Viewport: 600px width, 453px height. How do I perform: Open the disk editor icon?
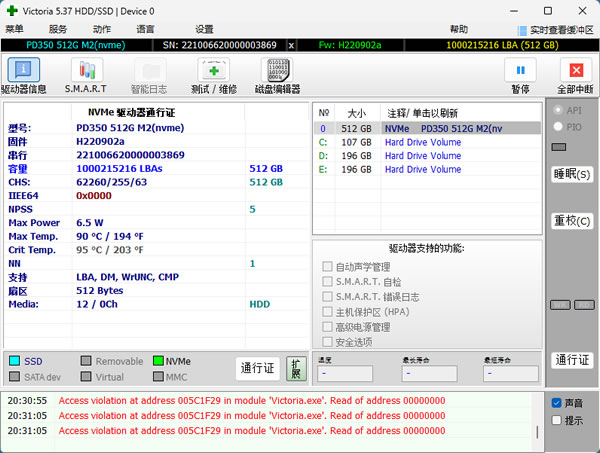(278, 70)
